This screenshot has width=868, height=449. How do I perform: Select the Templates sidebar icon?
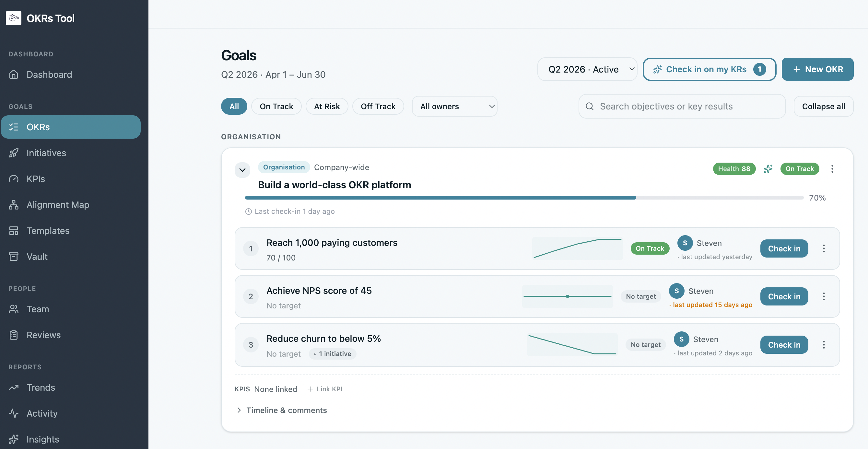pyautogui.click(x=14, y=231)
